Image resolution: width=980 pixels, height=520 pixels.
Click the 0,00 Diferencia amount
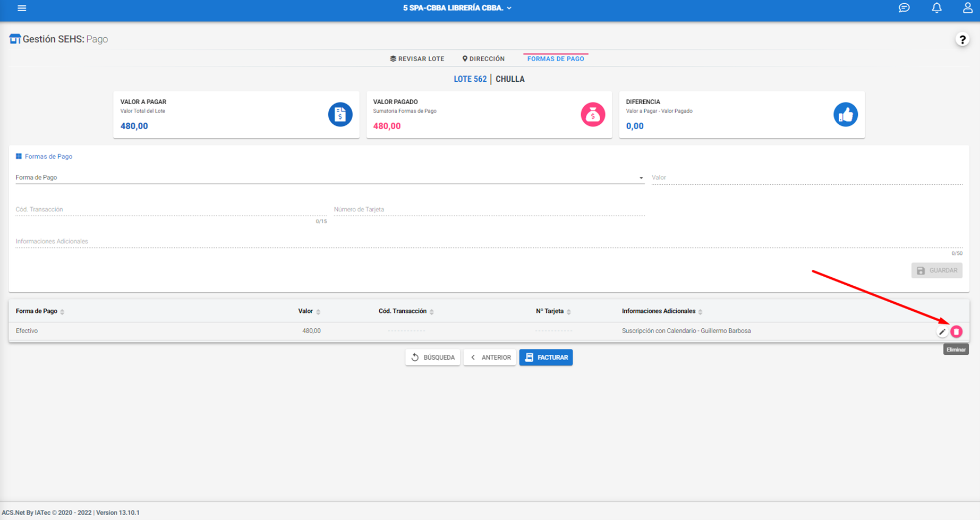(x=635, y=126)
